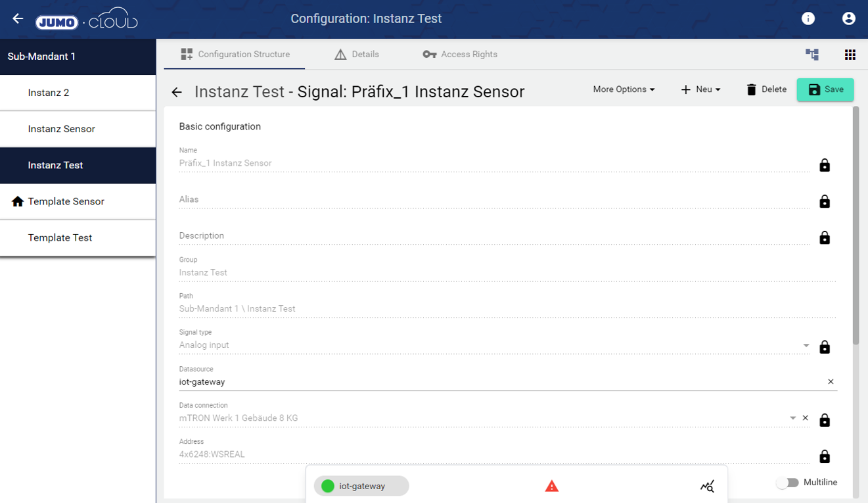Click the Delete button
The width and height of the screenshot is (868, 503).
tap(766, 89)
